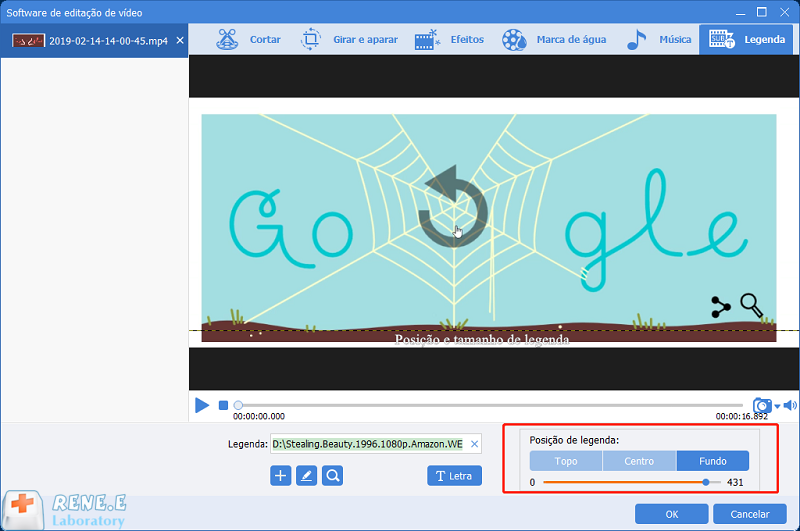This screenshot has height=531, width=800.
Task: Minimize the video editor window
Action: [x=740, y=12]
